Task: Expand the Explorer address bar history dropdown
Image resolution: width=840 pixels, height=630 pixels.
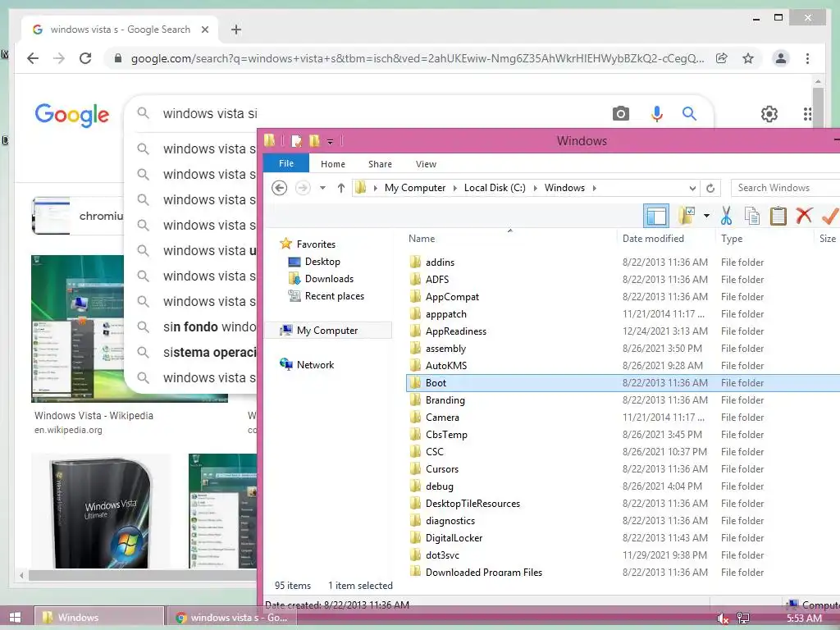Action: tap(692, 188)
